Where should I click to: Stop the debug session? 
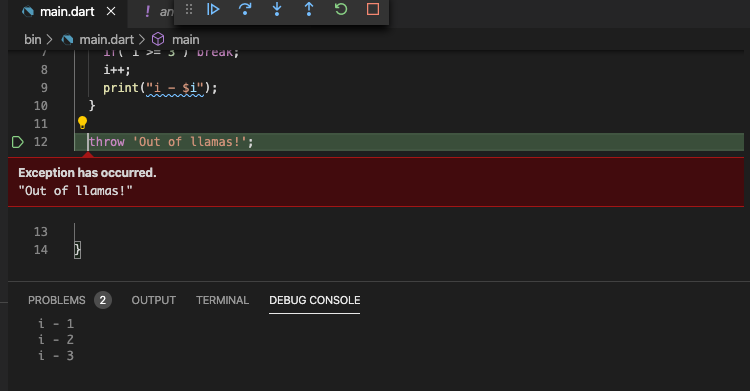click(373, 9)
